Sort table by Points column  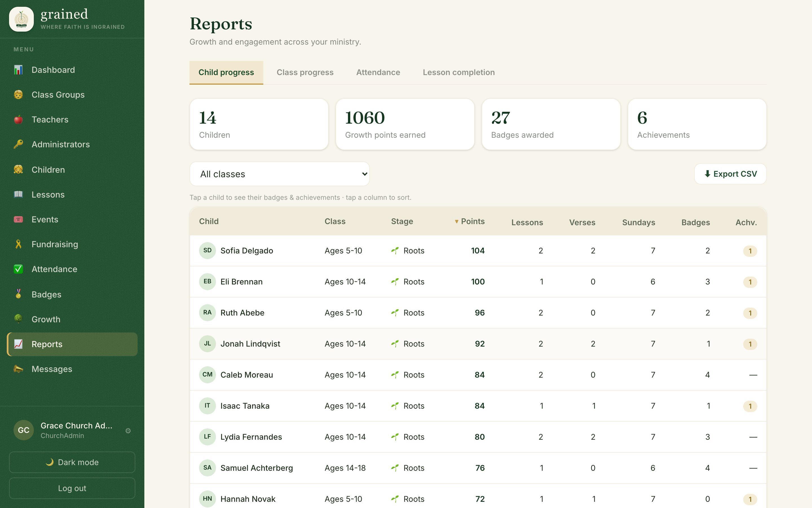pos(469,222)
